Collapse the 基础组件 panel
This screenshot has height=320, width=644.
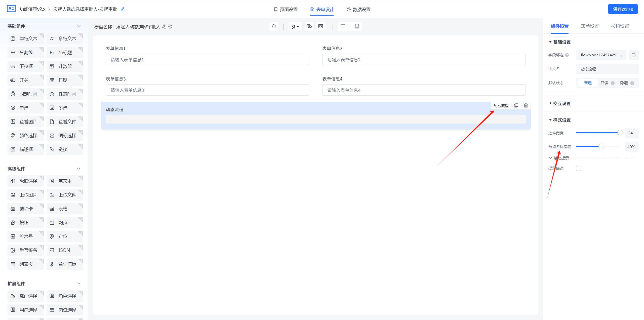coord(78,26)
